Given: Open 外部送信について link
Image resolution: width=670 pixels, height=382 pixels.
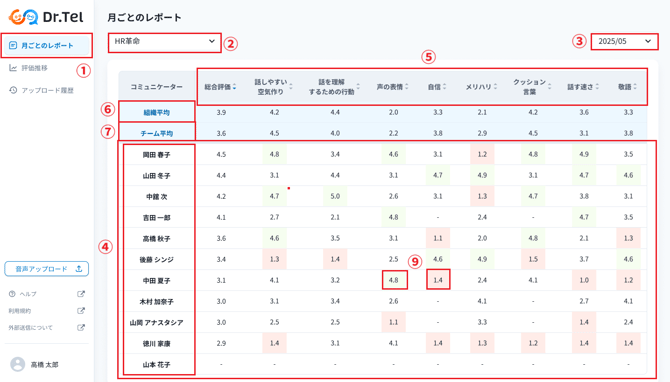Looking at the screenshot, I should (x=30, y=328).
